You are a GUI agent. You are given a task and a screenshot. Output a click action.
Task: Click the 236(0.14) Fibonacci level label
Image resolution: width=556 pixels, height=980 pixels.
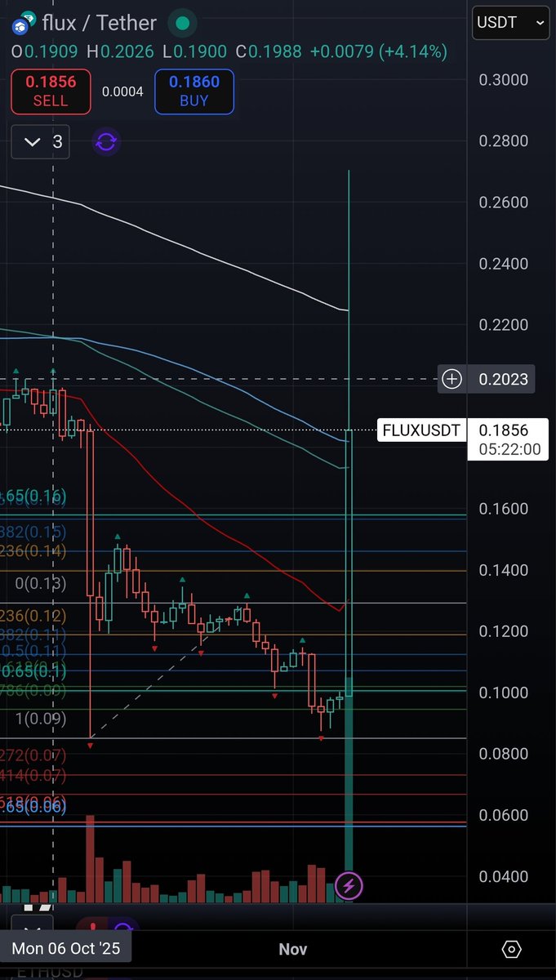point(33,550)
